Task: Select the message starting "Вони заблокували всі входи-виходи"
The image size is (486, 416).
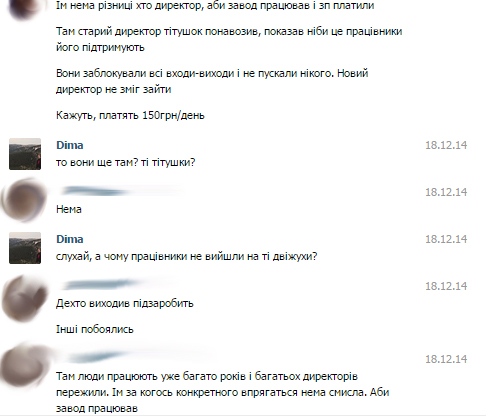Action: click(212, 81)
